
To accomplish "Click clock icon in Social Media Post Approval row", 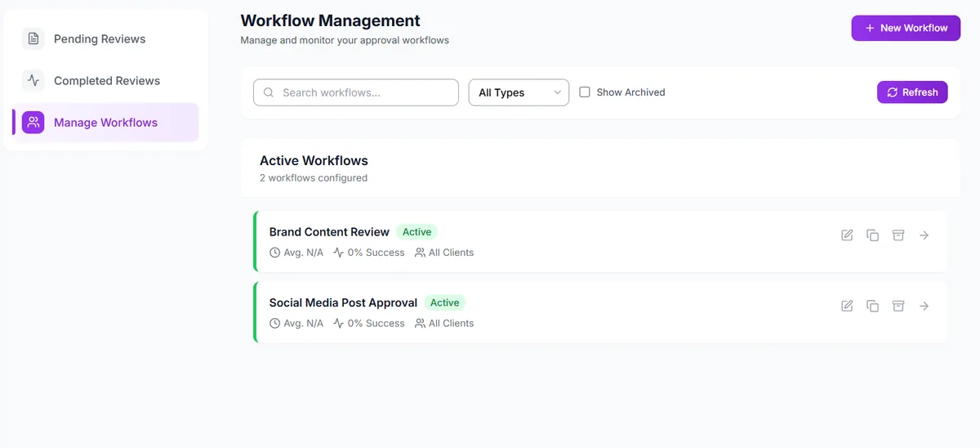I will (x=275, y=323).
